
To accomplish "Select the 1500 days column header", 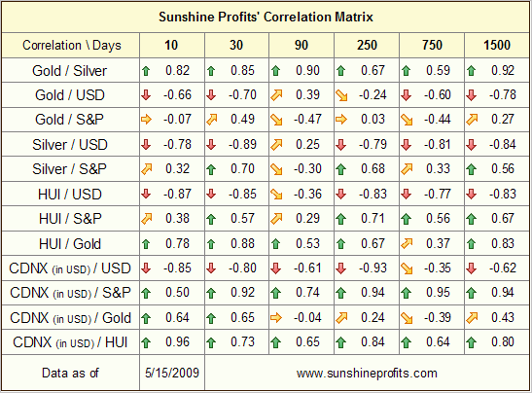I will (497, 45).
